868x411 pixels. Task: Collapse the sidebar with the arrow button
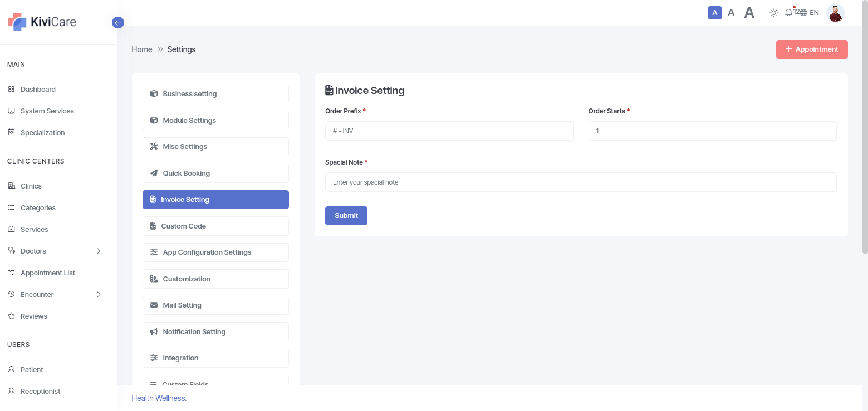[x=117, y=23]
